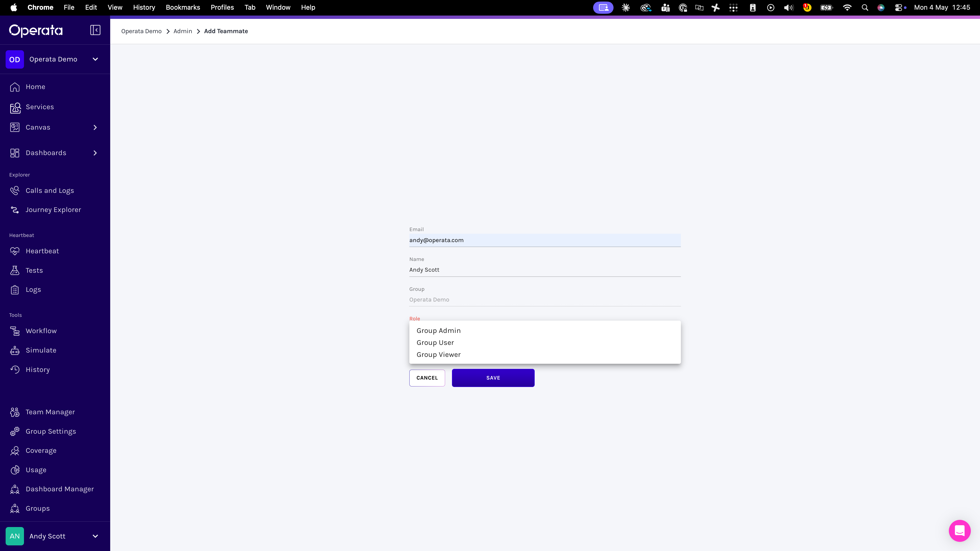Open the Chrome Window menu
The image size is (980, 551).
click(x=278, y=8)
